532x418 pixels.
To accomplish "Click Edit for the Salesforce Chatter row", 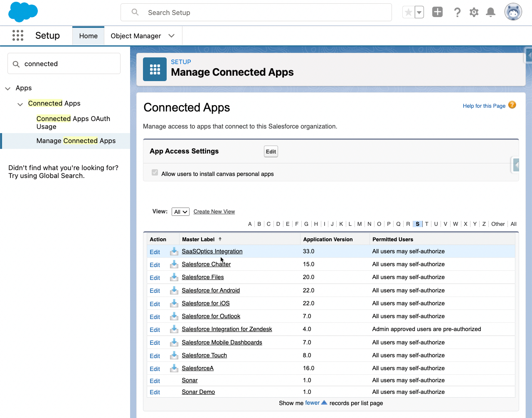I will click(155, 265).
